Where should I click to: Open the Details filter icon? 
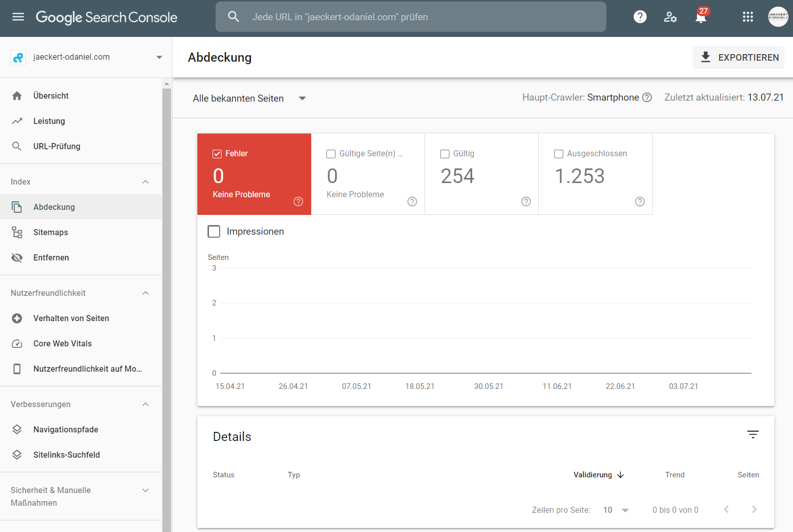tap(753, 434)
